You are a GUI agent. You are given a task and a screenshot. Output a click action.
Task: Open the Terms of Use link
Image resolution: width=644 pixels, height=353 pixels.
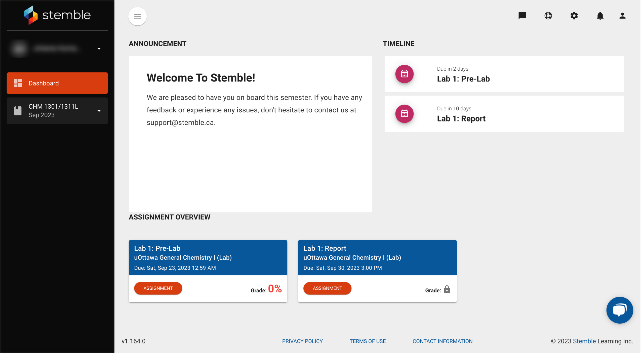coord(367,341)
